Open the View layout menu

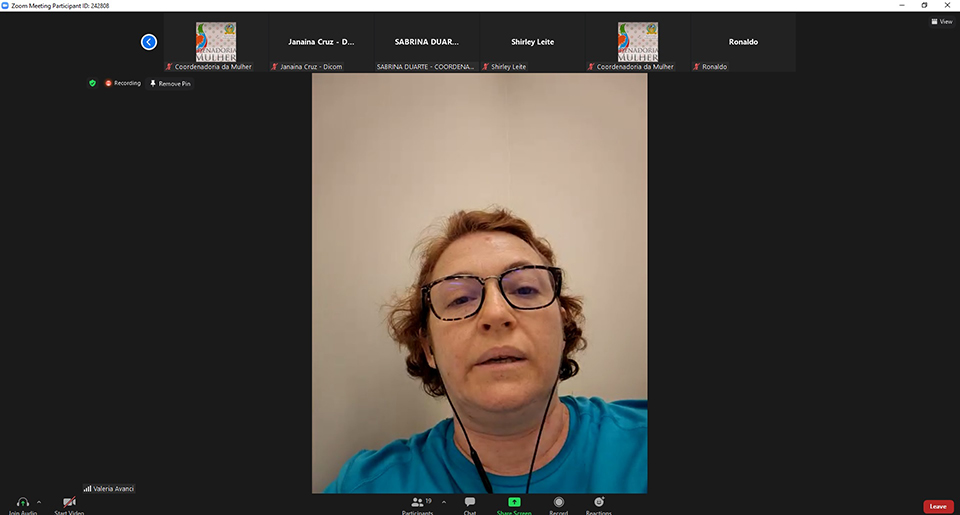click(941, 21)
